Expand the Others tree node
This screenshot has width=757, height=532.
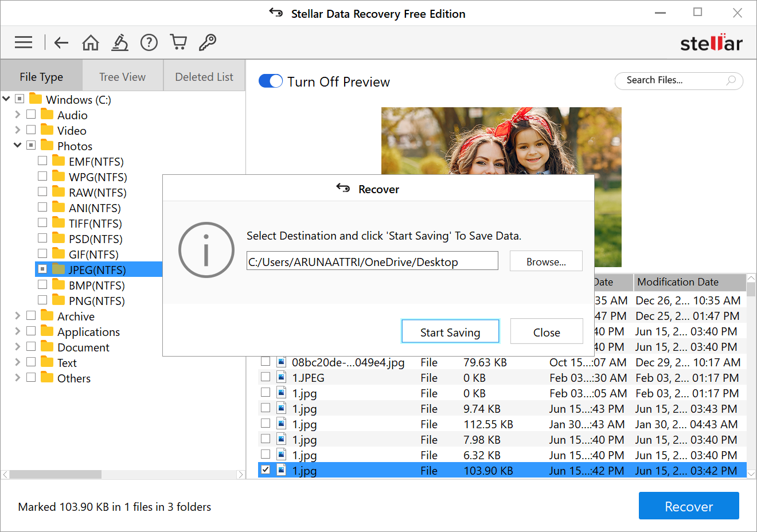point(17,377)
